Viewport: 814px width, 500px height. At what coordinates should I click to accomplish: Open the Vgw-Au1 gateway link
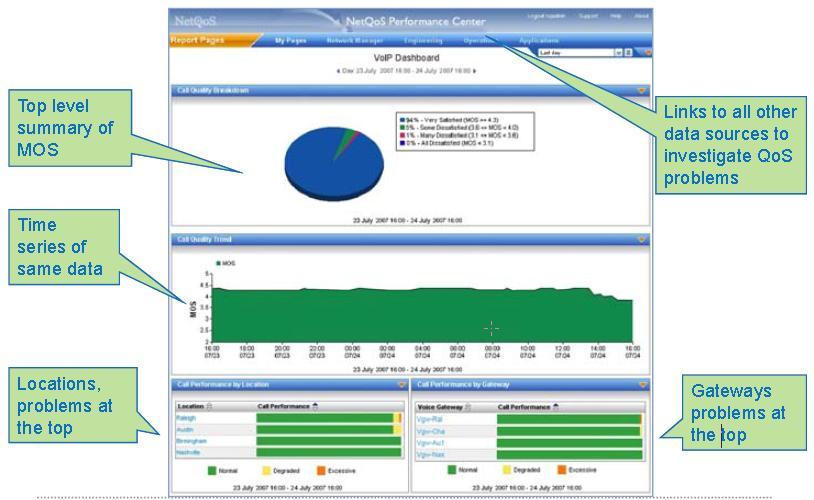[430, 443]
